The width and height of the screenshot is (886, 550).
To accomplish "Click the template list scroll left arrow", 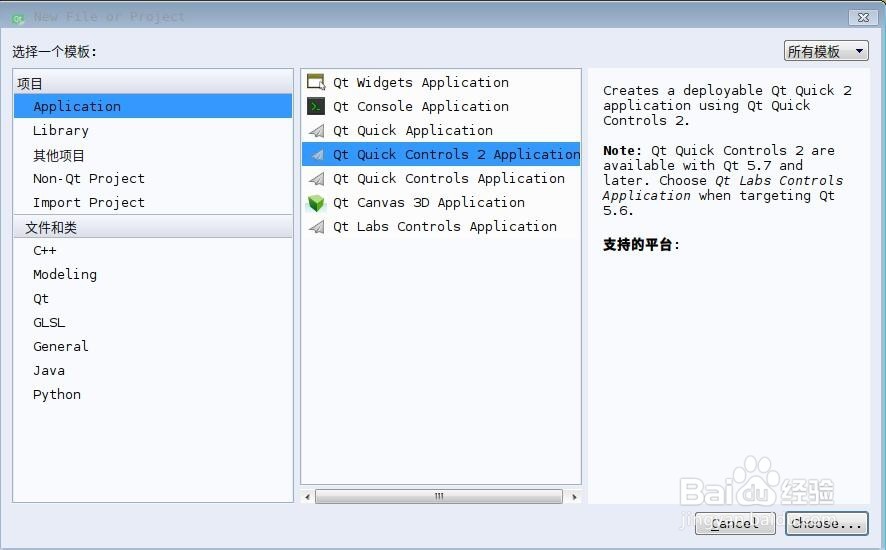I will point(307,497).
